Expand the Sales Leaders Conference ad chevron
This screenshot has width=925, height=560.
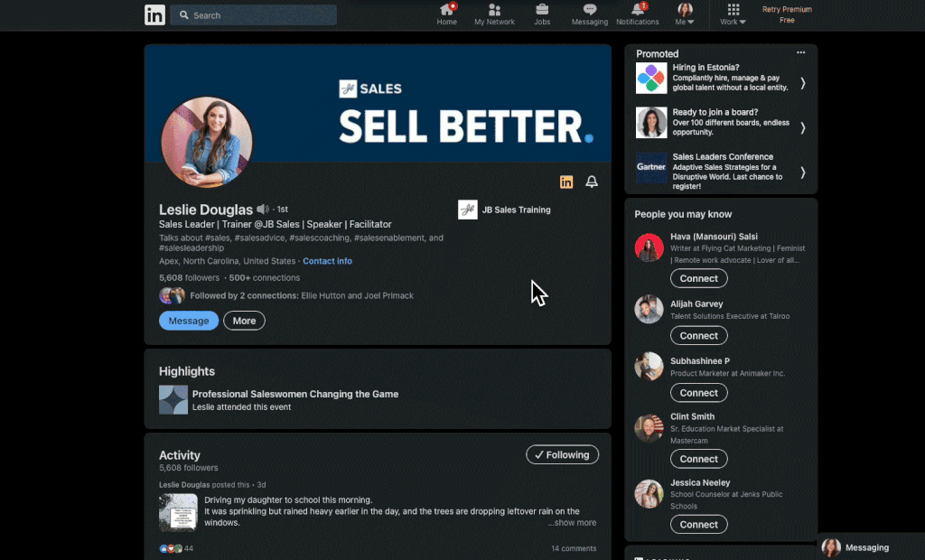click(803, 173)
